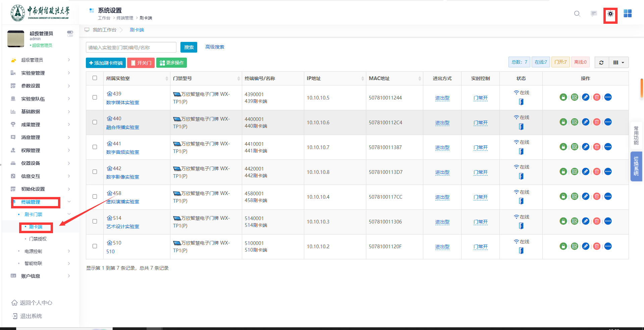
Task: Open the search magnifier icon in header
Action: click(577, 14)
